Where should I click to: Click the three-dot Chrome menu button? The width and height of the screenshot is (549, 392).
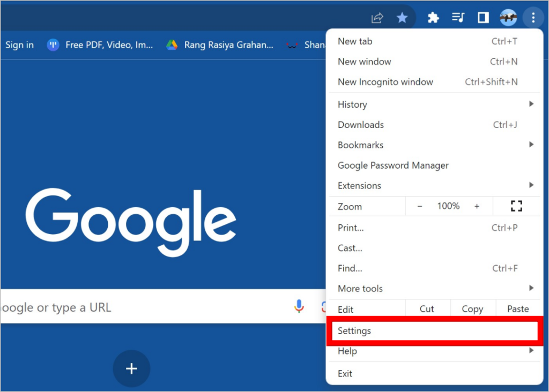[533, 18]
